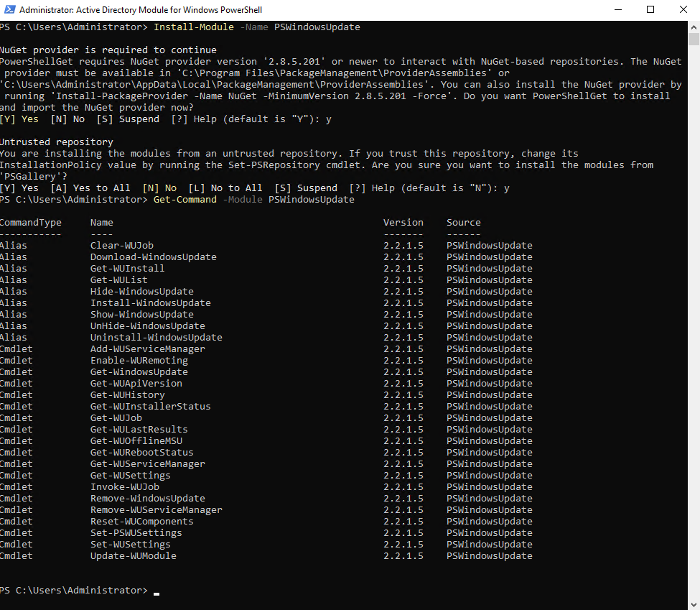The height and width of the screenshot is (610, 700).
Task: Click 'Get-WUInstallerStatus' cmdlet name
Action: (x=151, y=407)
